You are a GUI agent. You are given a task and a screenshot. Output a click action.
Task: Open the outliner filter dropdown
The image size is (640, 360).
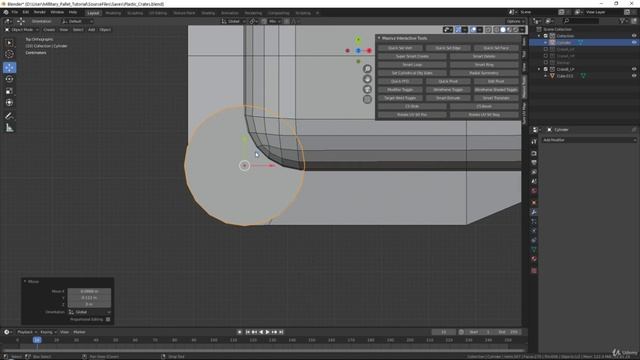tap(624, 21)
